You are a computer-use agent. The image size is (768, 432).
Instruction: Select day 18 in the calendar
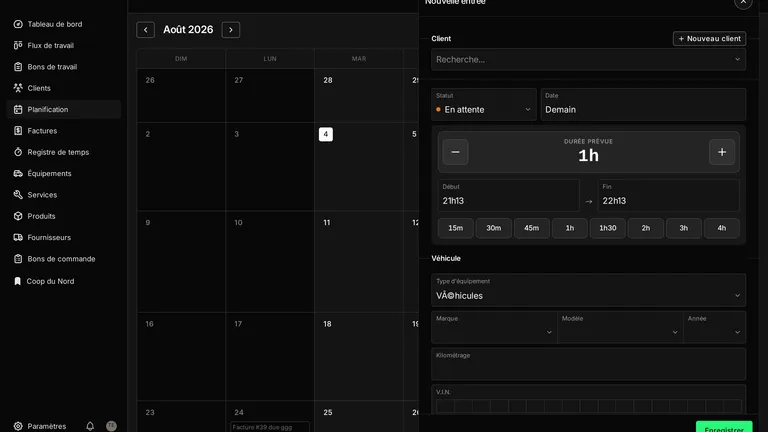point(327,324)
